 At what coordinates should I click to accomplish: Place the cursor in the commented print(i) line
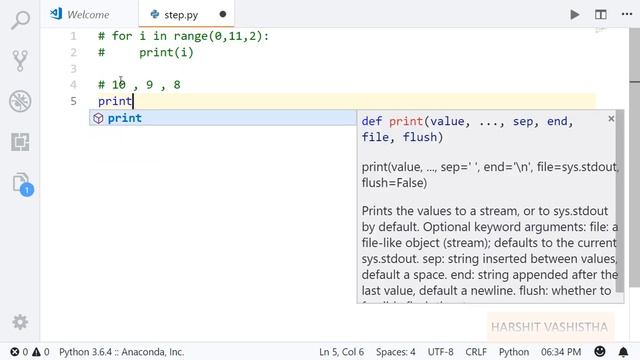tap(146, 53)
